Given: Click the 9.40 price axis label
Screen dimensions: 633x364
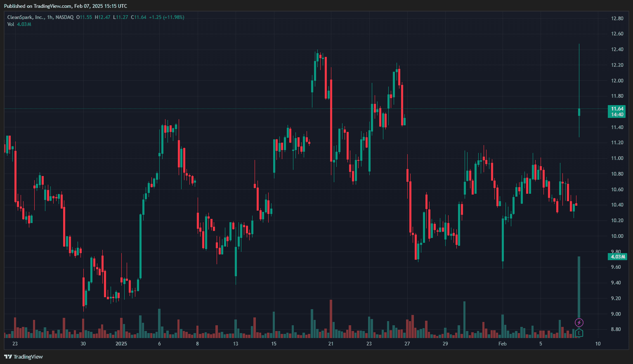Looking at the screenshot, I should click(616, 283).
